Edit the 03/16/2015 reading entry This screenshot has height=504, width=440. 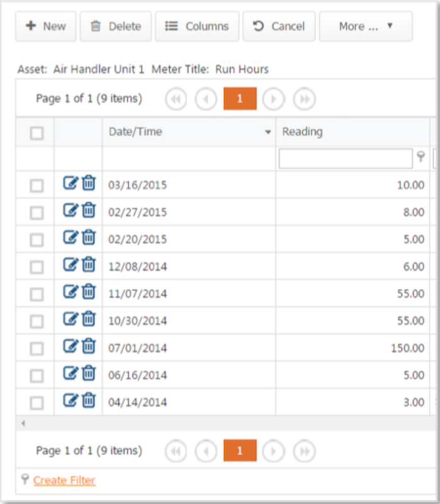70,184
